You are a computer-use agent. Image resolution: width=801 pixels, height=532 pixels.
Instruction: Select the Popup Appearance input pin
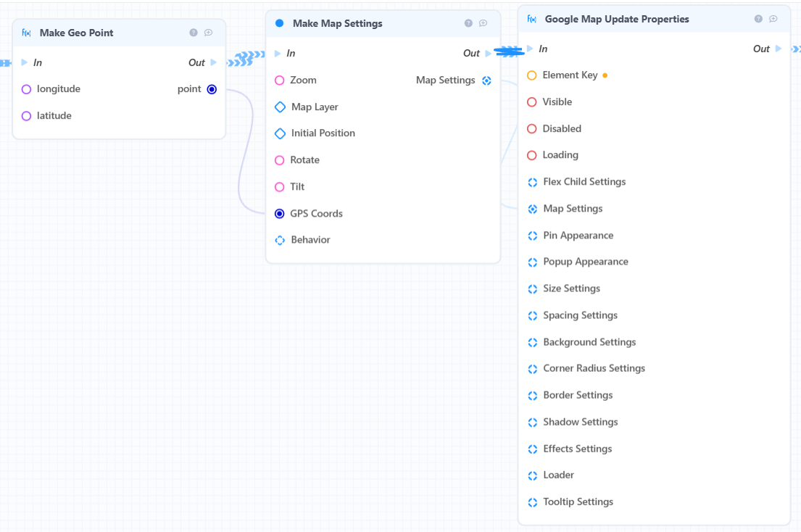click(532, 262)
